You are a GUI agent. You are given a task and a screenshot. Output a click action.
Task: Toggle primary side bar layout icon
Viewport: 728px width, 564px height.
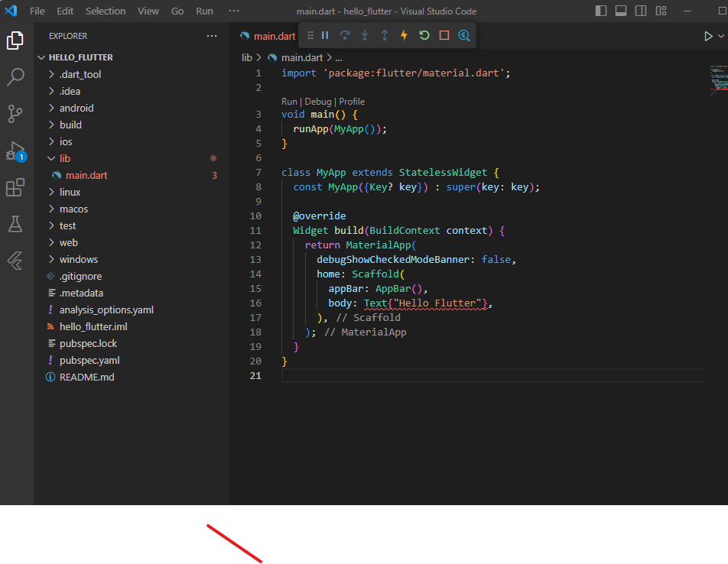(601, 11)
